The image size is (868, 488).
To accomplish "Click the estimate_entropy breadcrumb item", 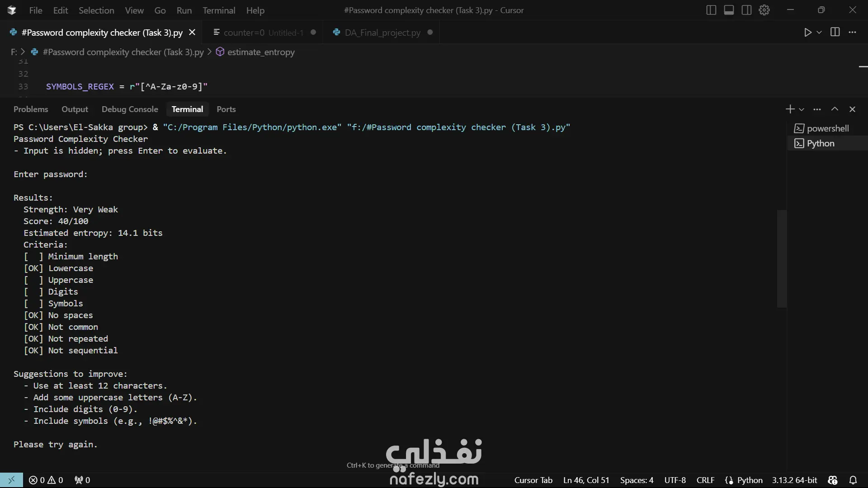I will tap(260, 52).
